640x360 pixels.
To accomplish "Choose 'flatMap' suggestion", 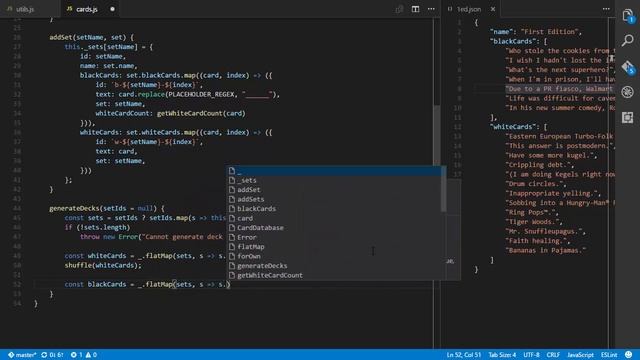I will 333,247.
